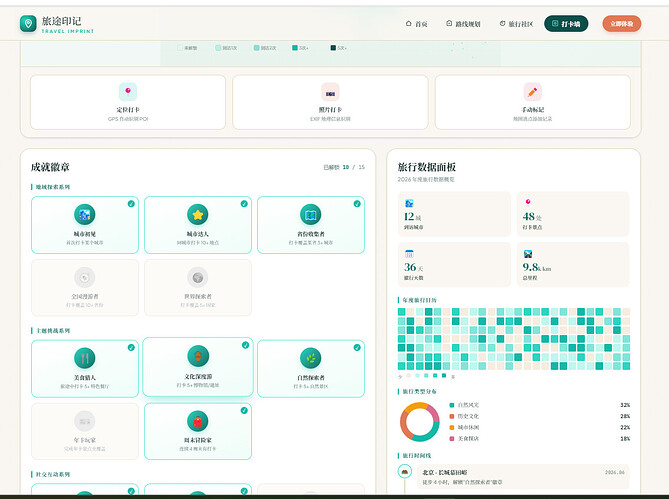Viewport: 669px width, 499px height.
Task: Open the 首页 home nav item
Action: coord(416,24)
